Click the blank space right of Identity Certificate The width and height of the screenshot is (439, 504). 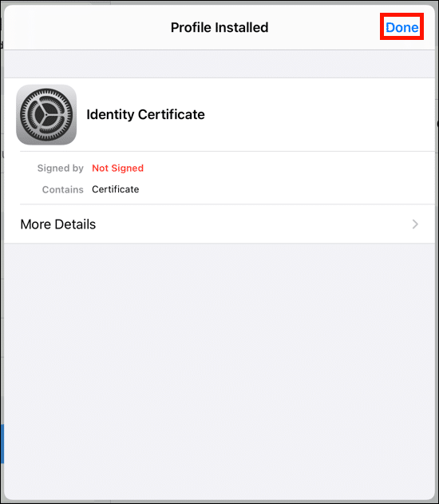[x=319, y=114]
